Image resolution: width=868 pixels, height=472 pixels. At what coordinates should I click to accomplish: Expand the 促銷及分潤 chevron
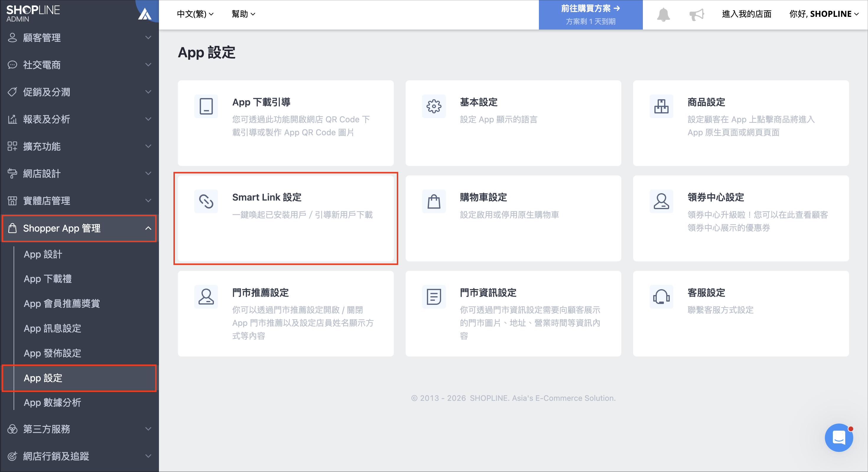[x=148, y=92]
